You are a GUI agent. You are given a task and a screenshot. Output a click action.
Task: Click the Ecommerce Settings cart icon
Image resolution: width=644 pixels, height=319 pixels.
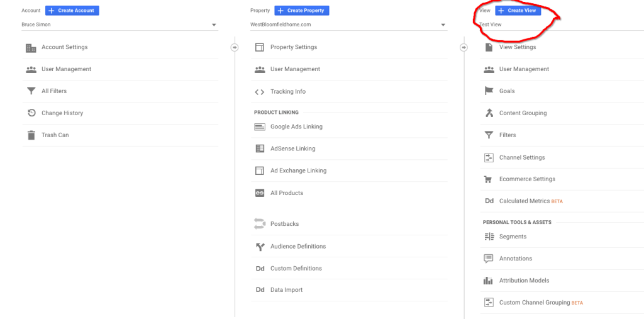click(488, 179)
